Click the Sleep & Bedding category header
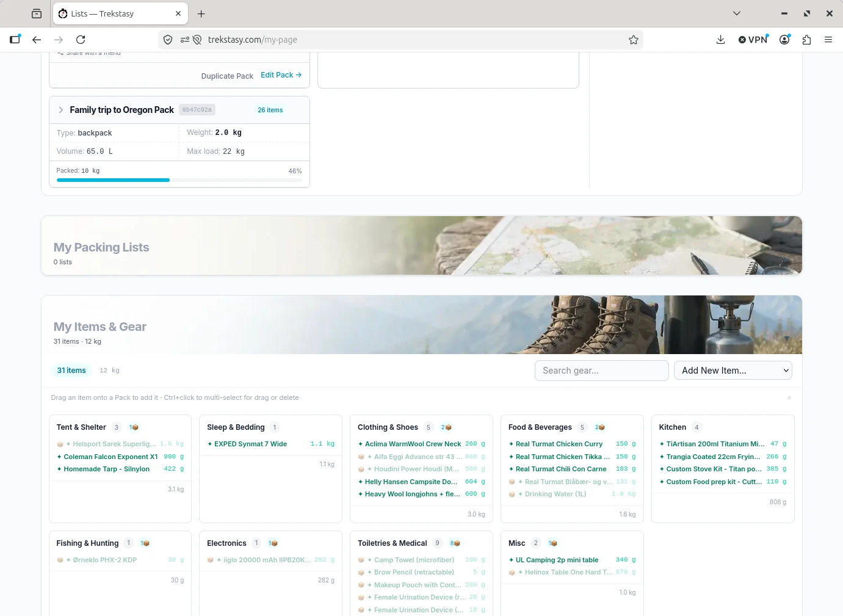843x616 pixels. 236,427
